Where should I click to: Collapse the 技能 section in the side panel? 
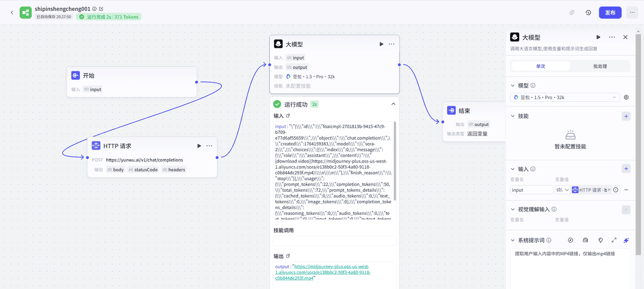click(513, 116)
